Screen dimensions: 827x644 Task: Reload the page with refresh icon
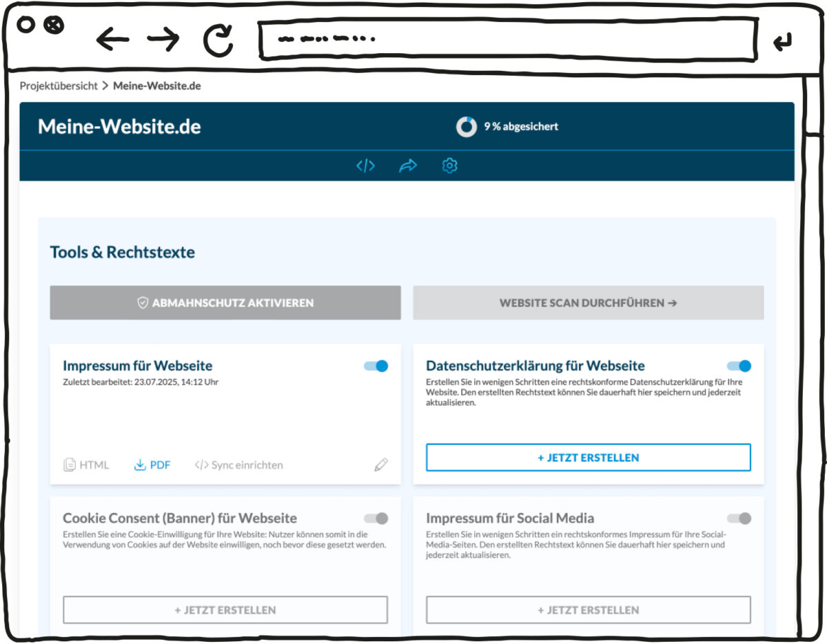(x=218, y=41)
